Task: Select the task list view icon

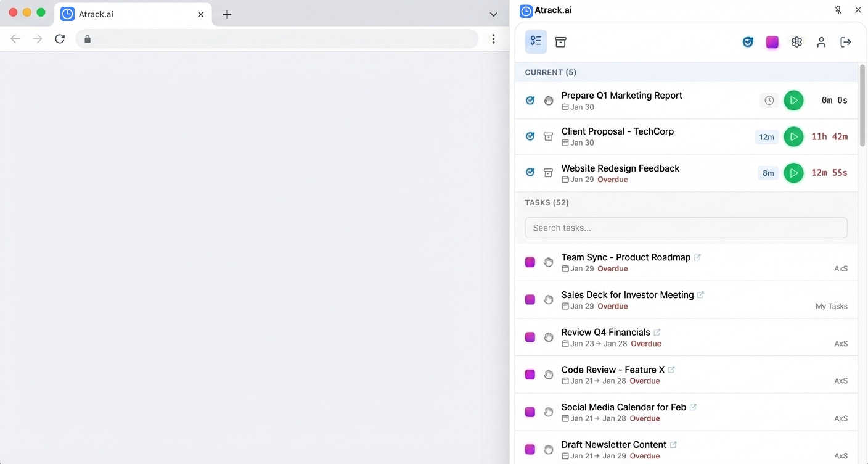Action: point(536,42)
